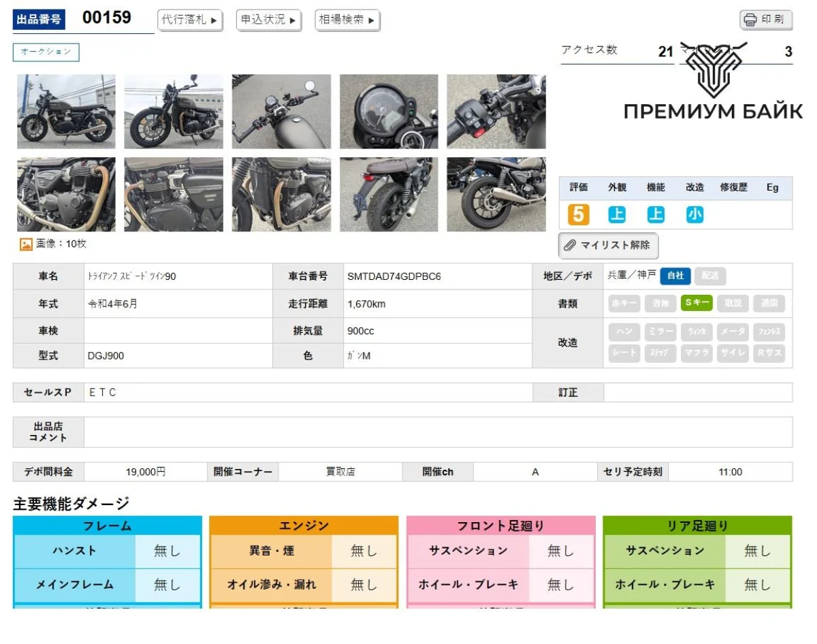Select the オークション tab label
This screenshot has height=644, width=817.
[46, 52]
